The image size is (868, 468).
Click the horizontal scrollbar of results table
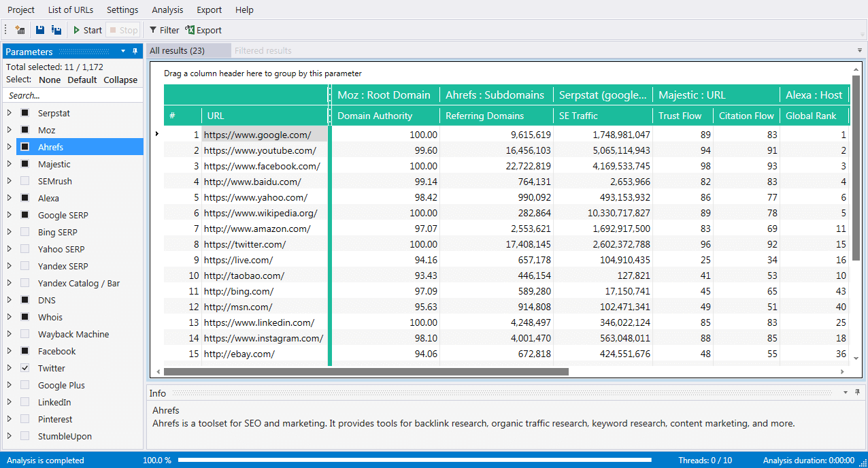[x=366, y=371]
